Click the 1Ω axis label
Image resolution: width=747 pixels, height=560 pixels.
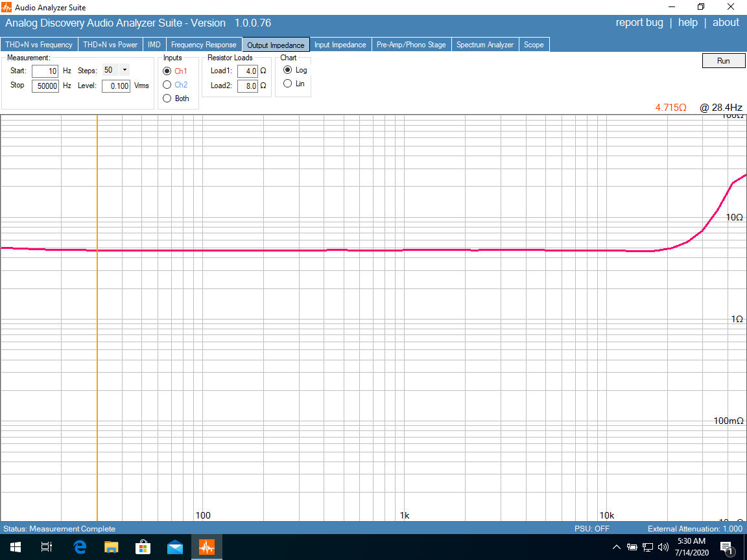(x=737, y=319)
